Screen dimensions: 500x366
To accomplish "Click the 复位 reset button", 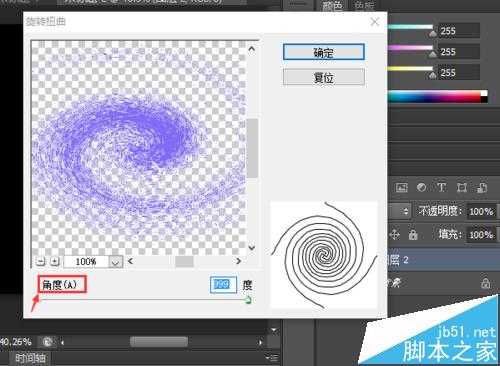I will 324,77.
